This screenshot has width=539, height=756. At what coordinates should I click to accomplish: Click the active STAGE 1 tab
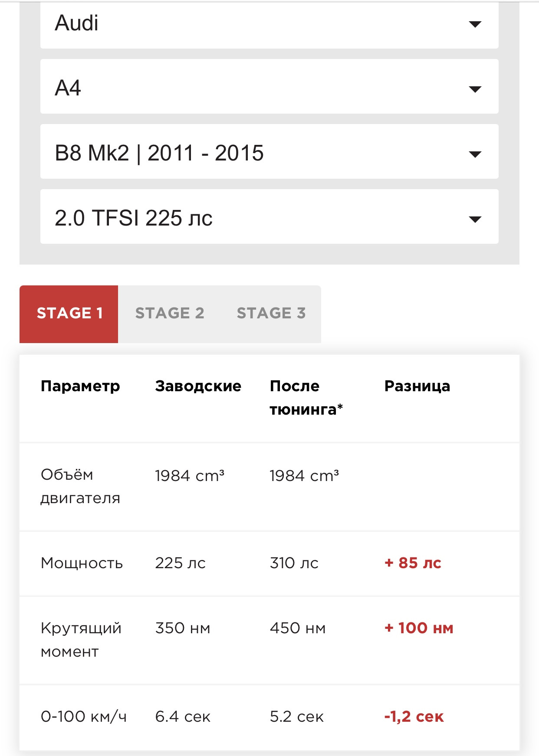(69, 313)
